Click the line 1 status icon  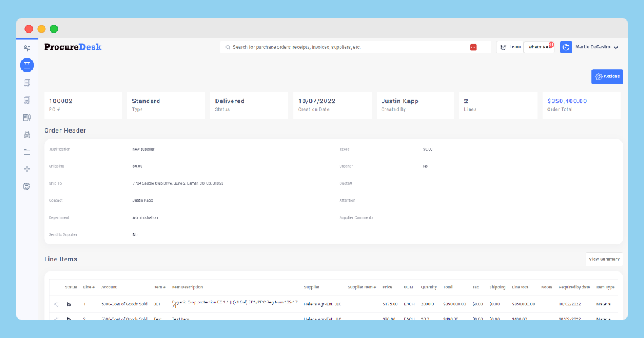point(68,304)
